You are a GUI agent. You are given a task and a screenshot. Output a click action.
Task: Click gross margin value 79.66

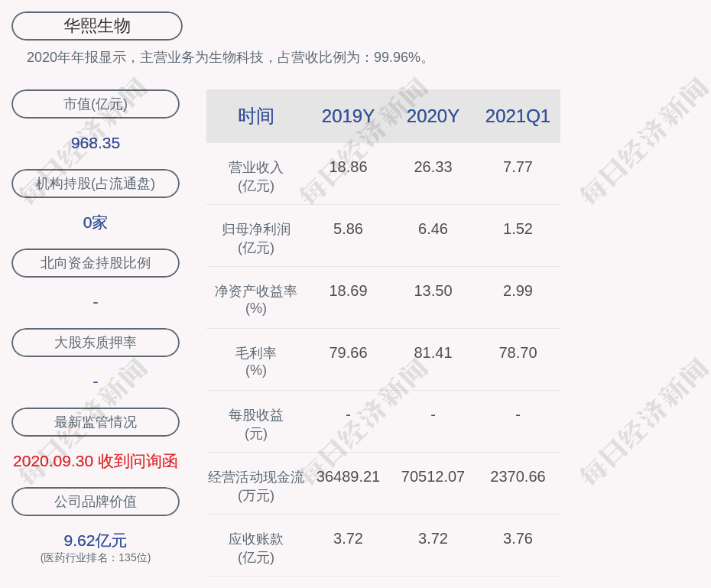coord(349,352)
